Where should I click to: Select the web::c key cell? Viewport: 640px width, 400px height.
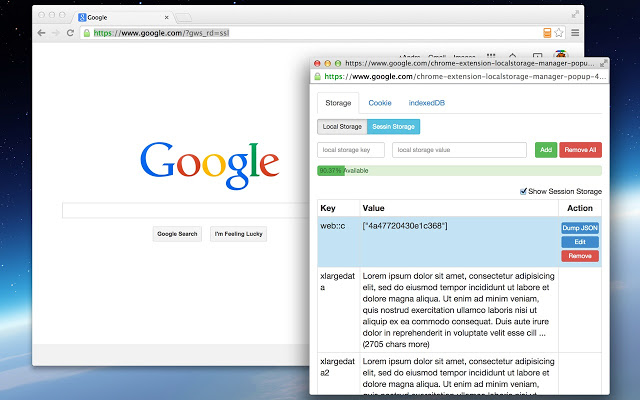click(339, 242)
